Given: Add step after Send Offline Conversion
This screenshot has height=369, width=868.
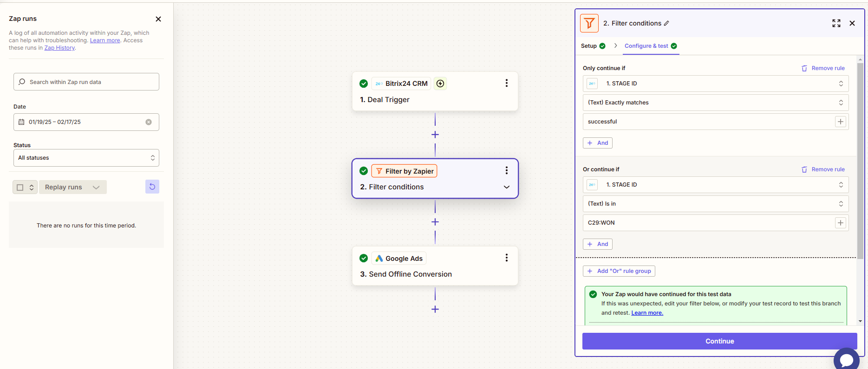Looking at the screenshot, I should point(435,309).
